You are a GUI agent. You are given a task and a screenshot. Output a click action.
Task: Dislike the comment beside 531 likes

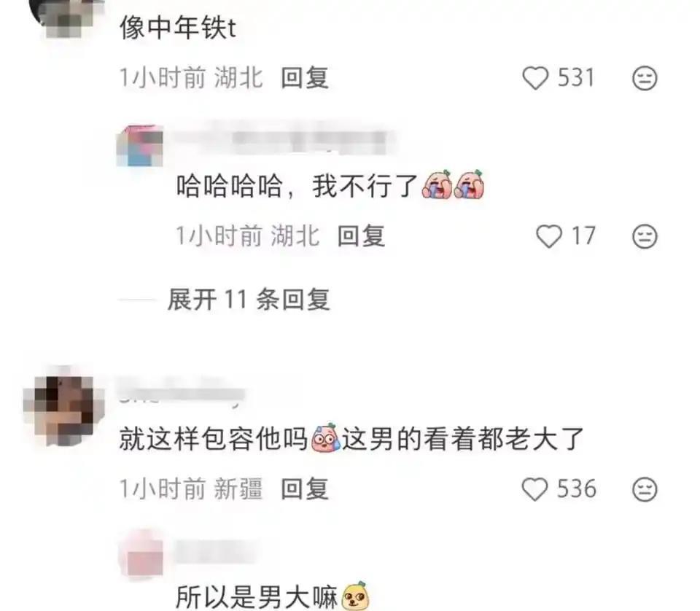[645, 78]
